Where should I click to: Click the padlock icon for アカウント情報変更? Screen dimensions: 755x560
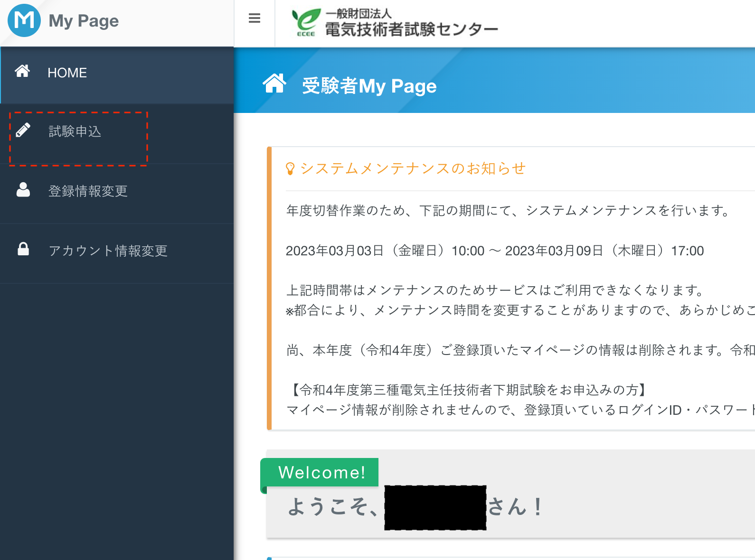click(23, 249)
